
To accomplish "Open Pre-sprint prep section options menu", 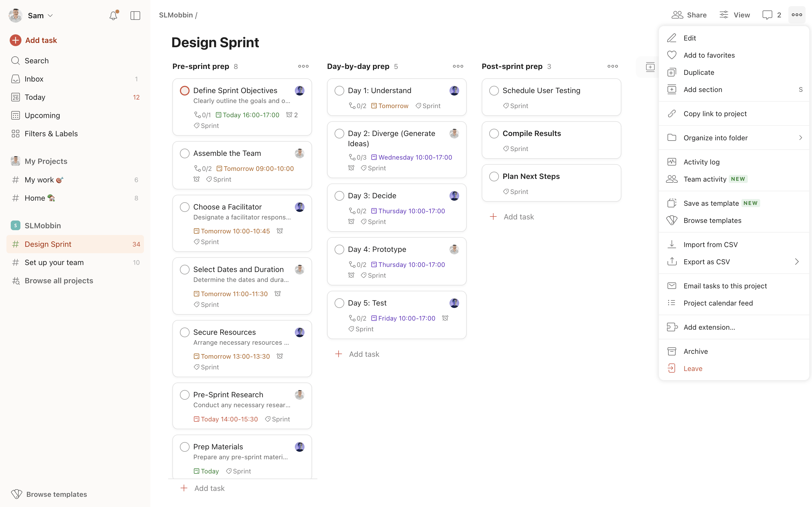I will click(x=303, y=67).
